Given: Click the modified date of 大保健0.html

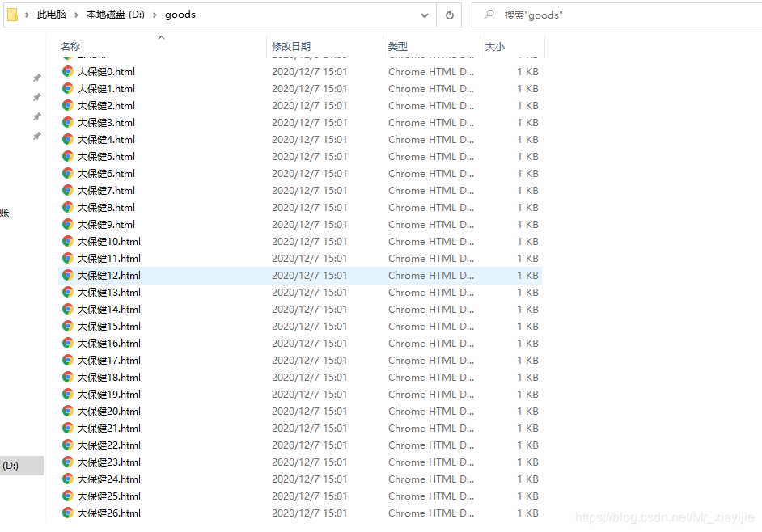Looking at the screenshot, I should point(310,71).
